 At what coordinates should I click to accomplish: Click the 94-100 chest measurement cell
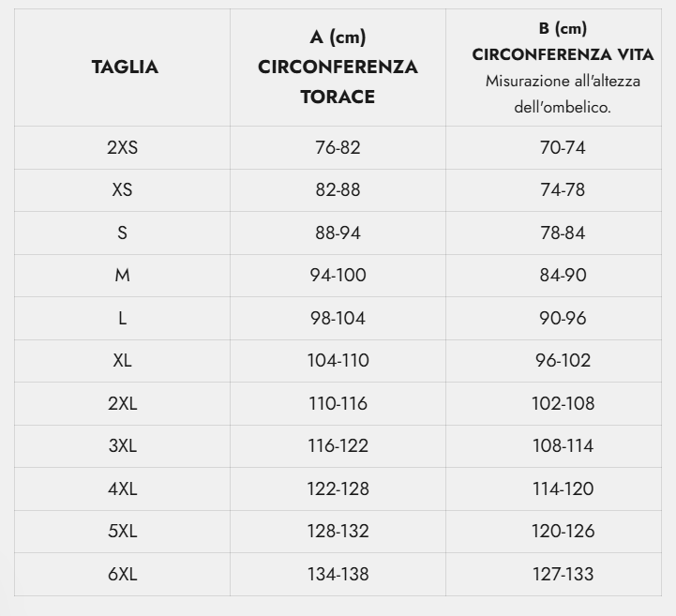pos(338,275)
